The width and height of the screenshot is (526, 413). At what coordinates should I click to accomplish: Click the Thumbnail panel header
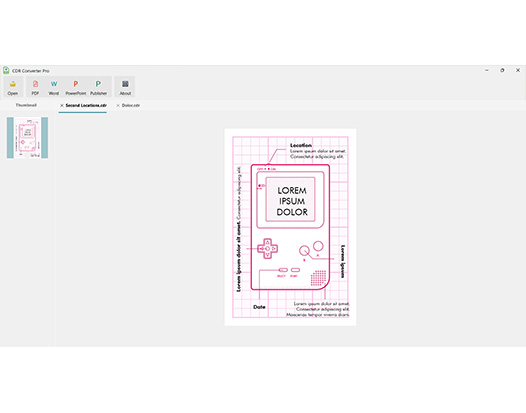(x=26, y=105)
